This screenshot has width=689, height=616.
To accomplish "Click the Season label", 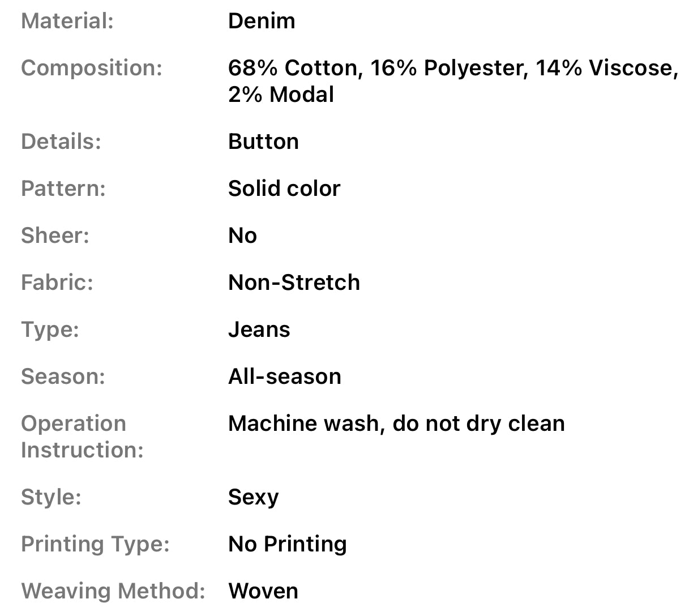I will (63, 377).
